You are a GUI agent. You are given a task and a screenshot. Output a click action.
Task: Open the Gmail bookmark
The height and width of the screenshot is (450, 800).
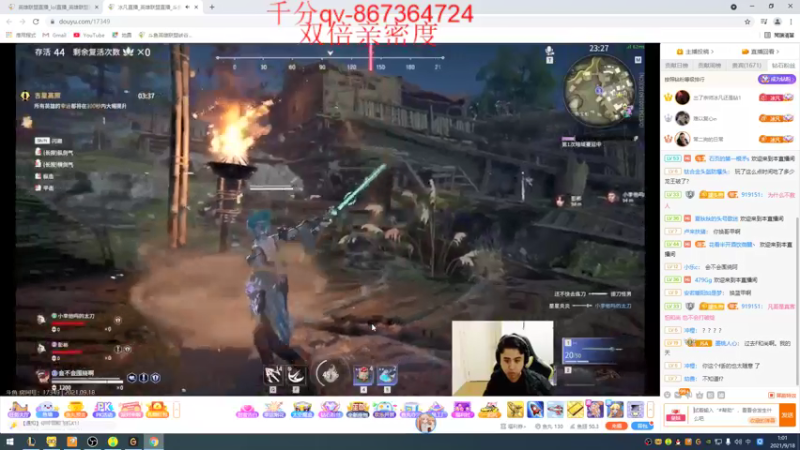[55, 35]
